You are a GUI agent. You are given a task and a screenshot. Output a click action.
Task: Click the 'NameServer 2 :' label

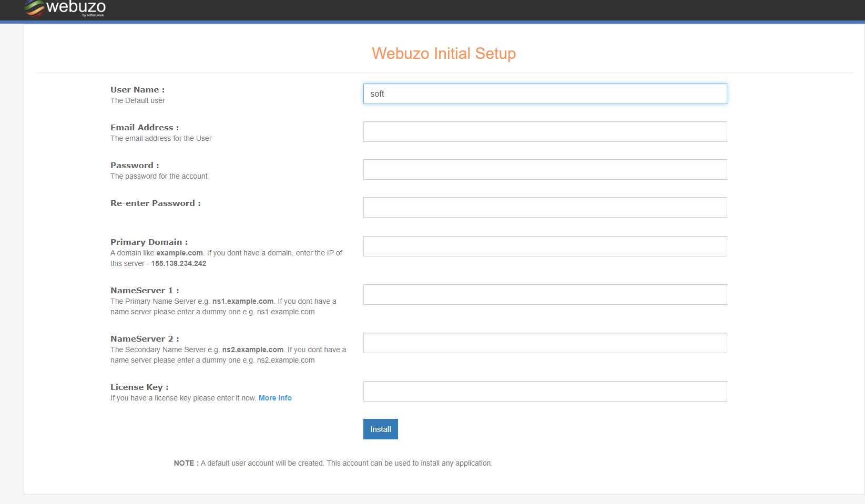click(145, 339)
